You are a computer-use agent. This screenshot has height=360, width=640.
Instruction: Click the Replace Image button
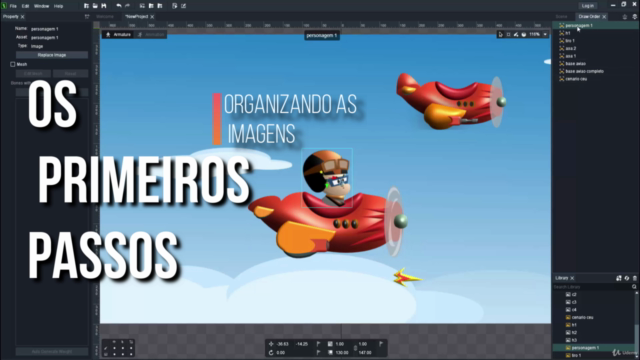point(52,55)
